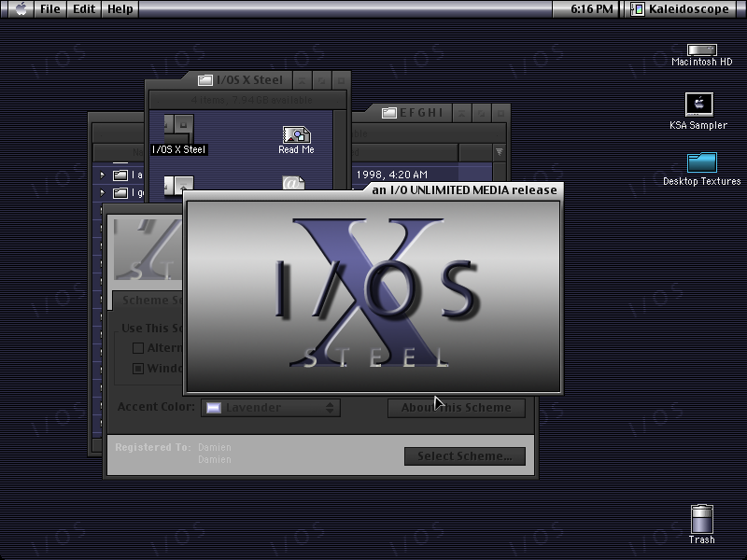The width and height of the screenshot is (747, 560).
Task: Expand the 'I a' folder disclosure triangle
Action: (x=103, y=175)
